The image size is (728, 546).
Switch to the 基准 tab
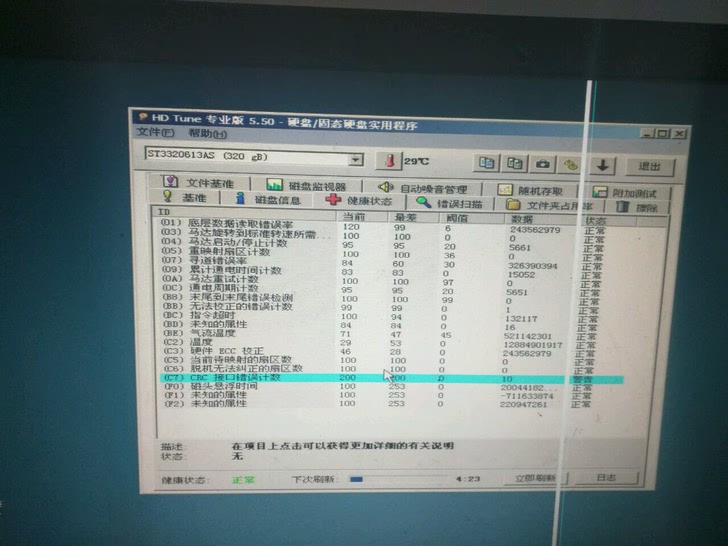click(x=184, y=197)
